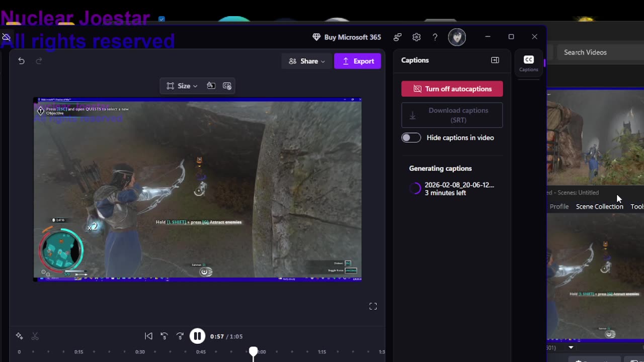The image size is (644, 362).
Task: Click the 'Generating captions' heading
Action: click(x=440, y=168)
